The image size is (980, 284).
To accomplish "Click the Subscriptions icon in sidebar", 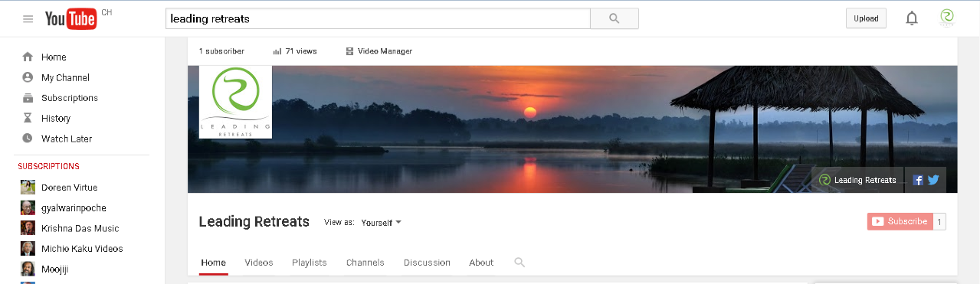I will (x=28, y=98).
